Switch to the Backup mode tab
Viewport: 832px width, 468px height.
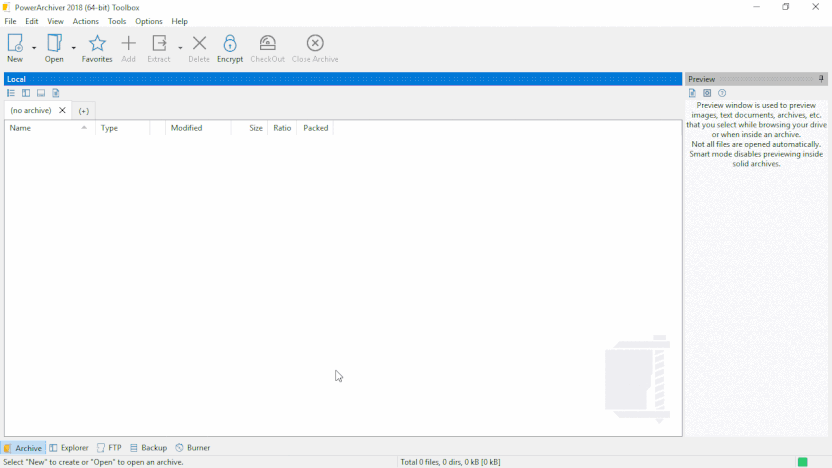tap(149, 448)
